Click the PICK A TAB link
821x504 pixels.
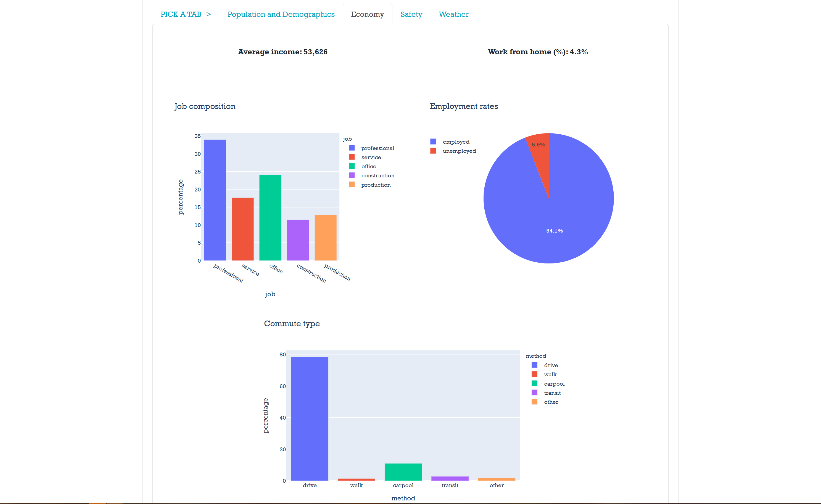[x=186, y=14]
